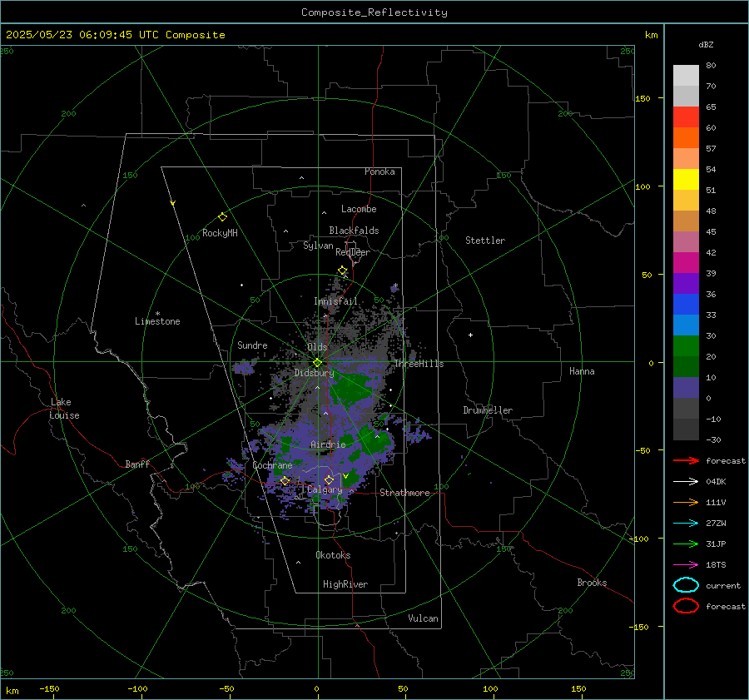Click the white plus marker west of Hanna
Image resolution: width=749 pixels, height=700 pixels.
coord(470,335)
